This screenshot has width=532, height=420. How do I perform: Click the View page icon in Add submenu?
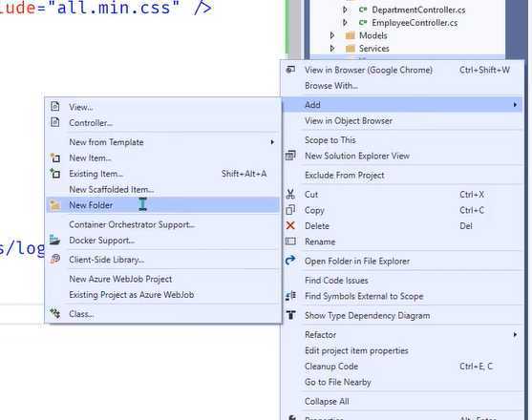pyautogui.click(x=55, y=107)
